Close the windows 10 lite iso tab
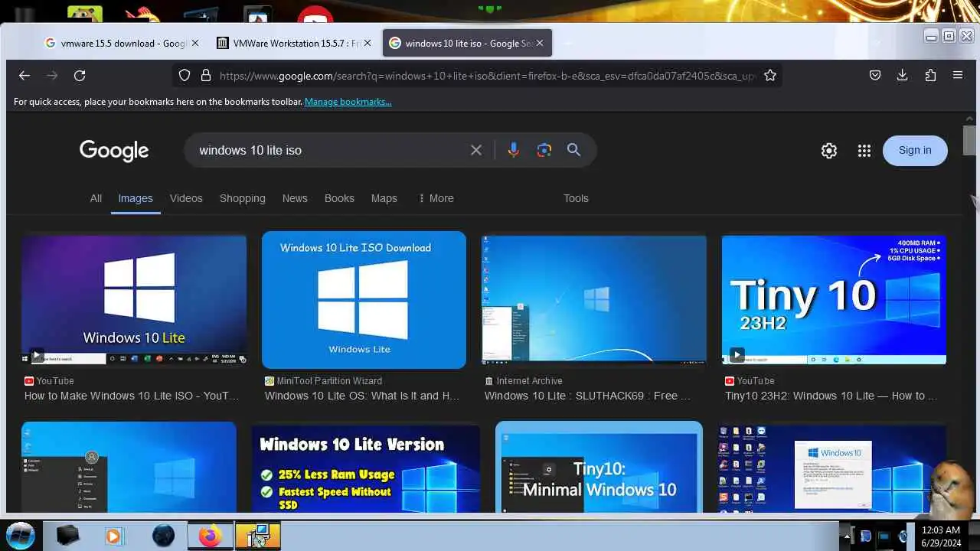Viewport: 980px width, 551px height. point(539,43)
